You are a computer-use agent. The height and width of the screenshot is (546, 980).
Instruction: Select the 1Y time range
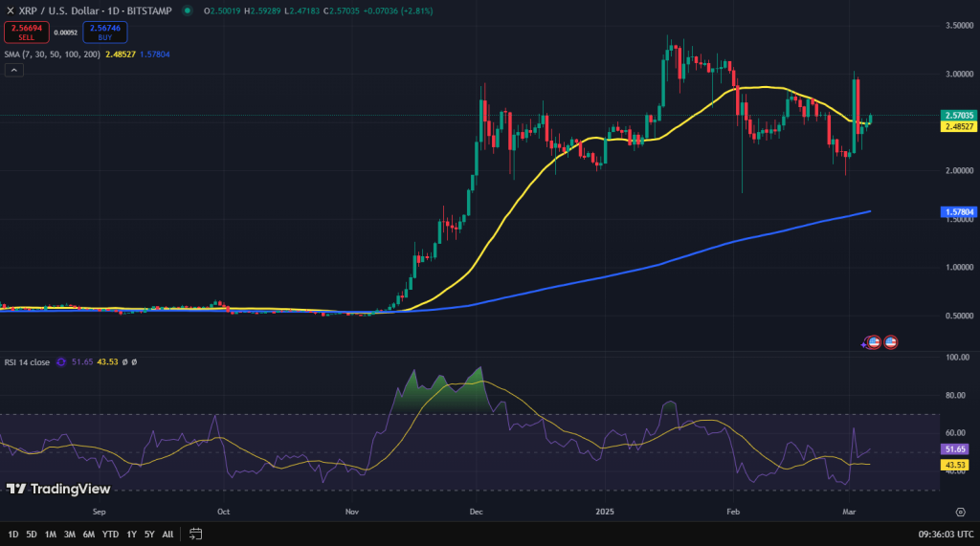coord(131,535)
